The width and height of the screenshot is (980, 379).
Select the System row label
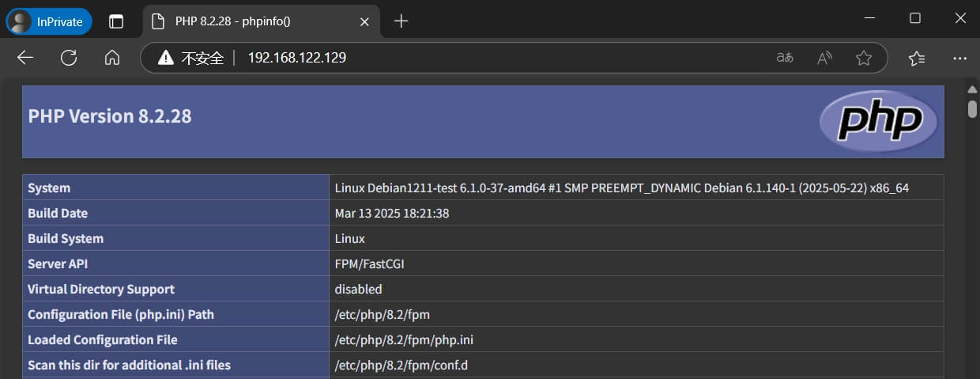(x=49, y=188)
